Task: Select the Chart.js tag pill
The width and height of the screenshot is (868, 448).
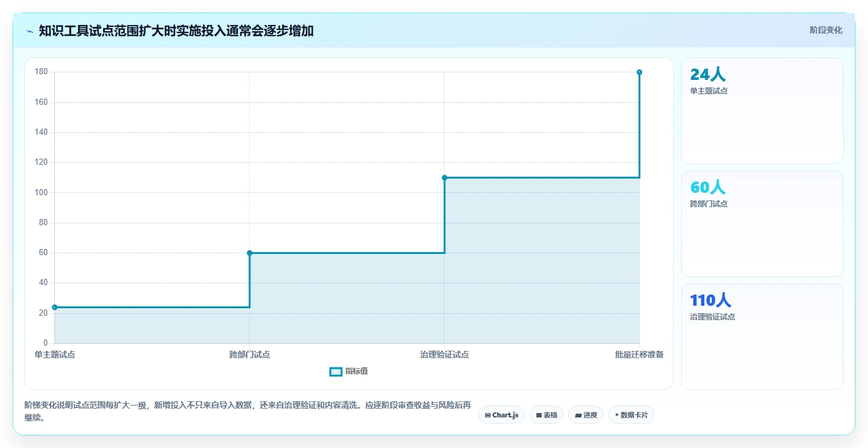Action: click(x=501, y=415)
